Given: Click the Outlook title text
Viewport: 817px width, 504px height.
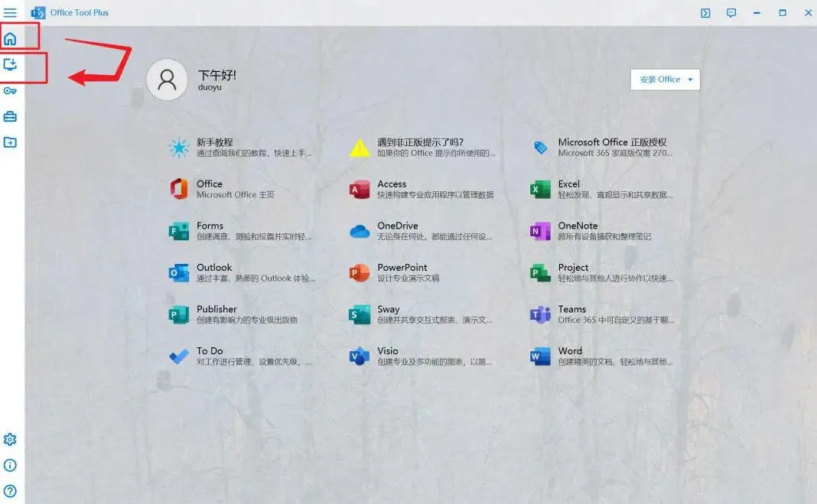Looking at the screenshot, I should (x=214, y=268).
